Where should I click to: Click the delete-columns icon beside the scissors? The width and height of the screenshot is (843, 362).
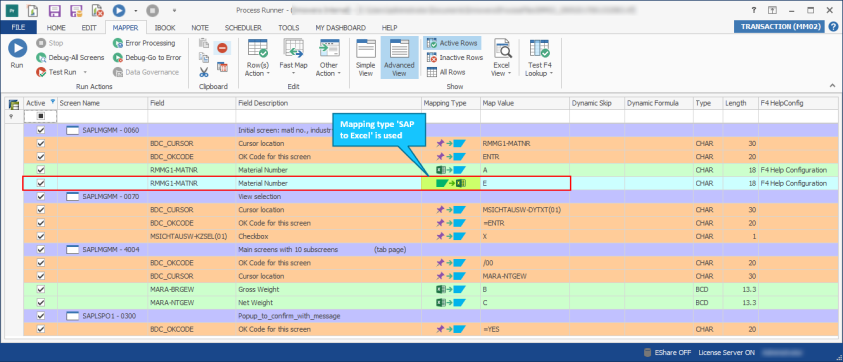coord(222,67)
